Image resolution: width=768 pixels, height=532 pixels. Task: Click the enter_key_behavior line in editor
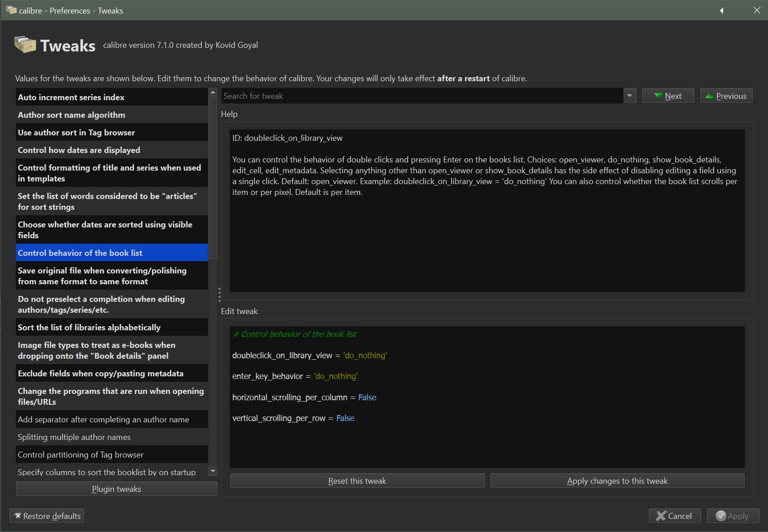coord(295,376)
